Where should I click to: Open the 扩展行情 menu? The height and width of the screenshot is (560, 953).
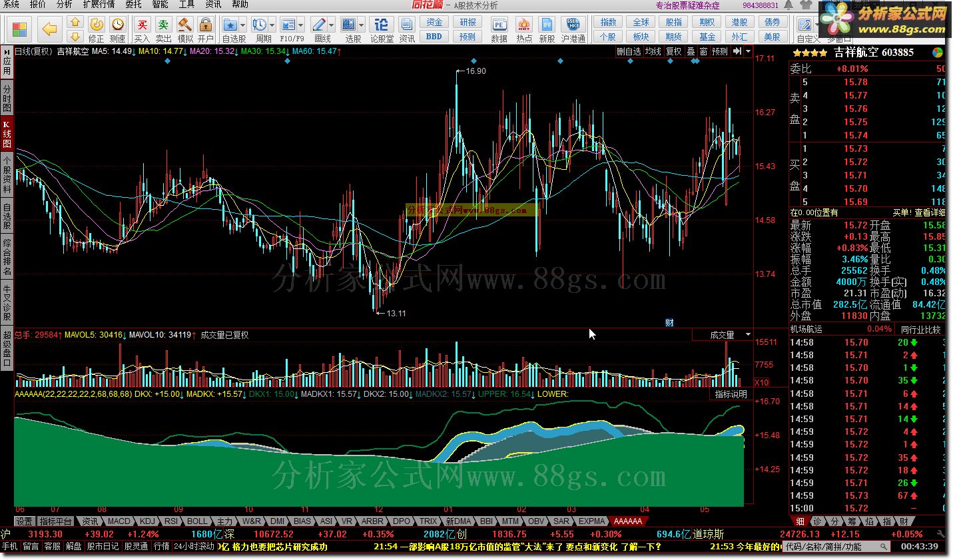click(99, 5)
